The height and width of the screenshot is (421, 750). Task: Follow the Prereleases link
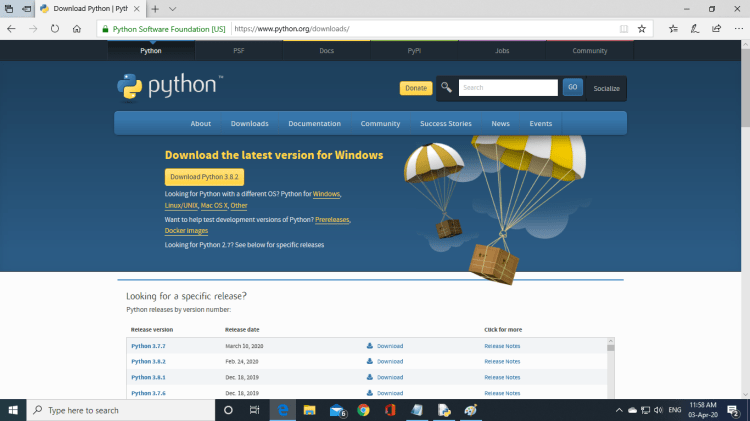[x=332, y=220]
